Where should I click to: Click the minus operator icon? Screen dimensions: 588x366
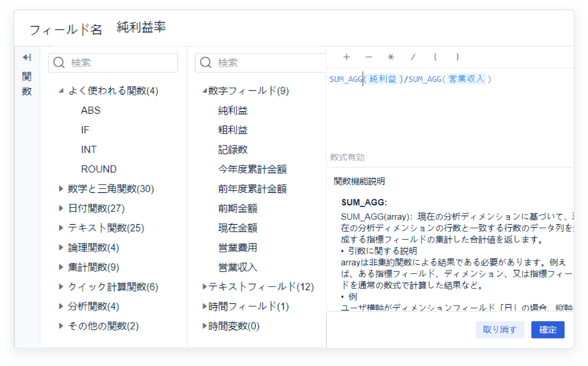[x=368, y=57]
